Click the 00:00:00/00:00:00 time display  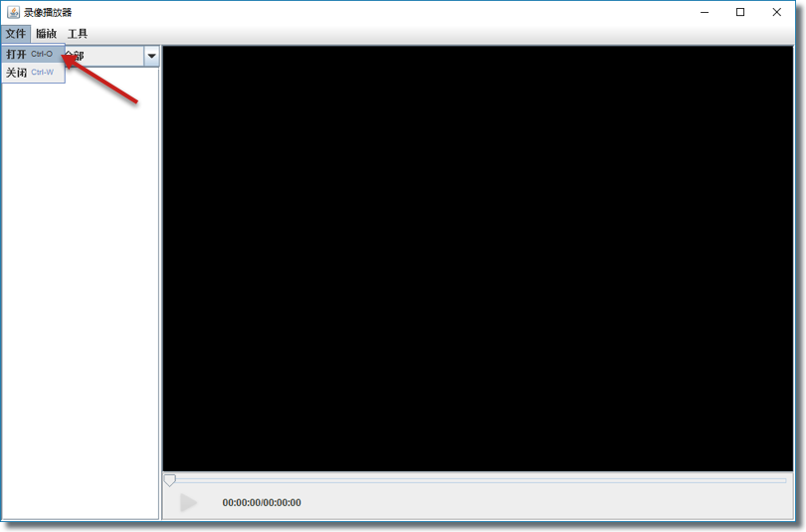point(262,503)
